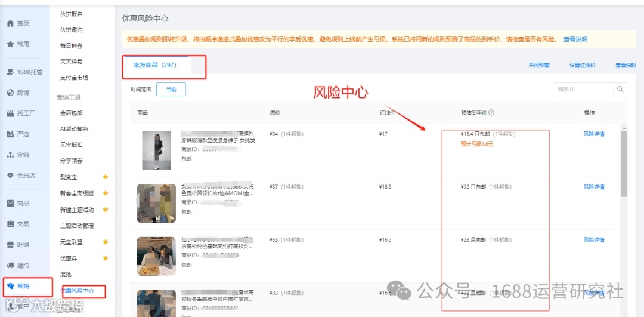
Task: Open the 天天特卖 menu item
Action: click(72, 61)
